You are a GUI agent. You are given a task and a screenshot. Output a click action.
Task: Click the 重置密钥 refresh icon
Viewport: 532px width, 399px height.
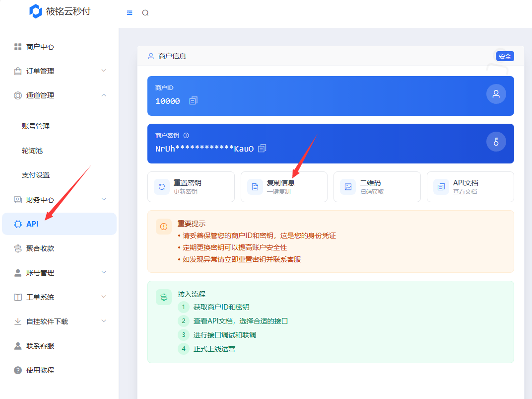162,187
